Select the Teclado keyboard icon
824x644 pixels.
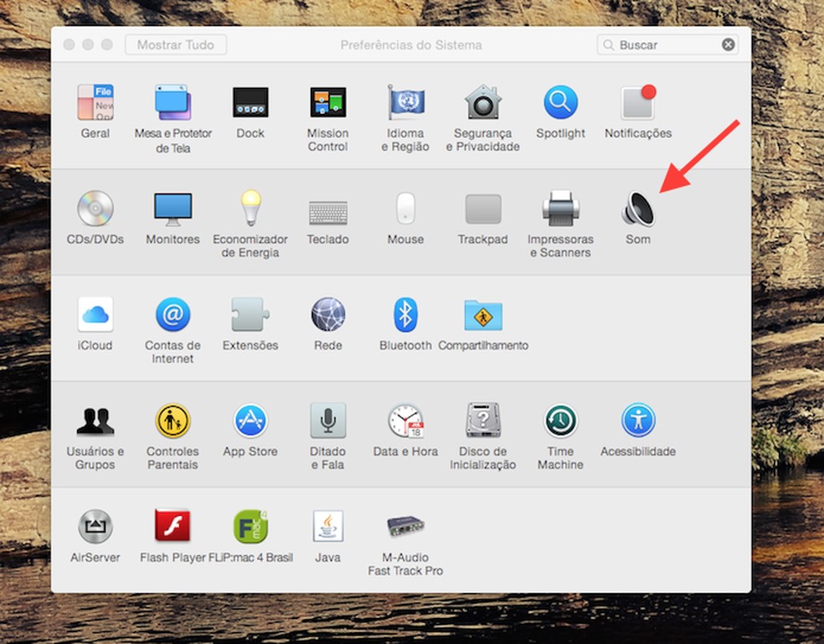click(327, 207)
